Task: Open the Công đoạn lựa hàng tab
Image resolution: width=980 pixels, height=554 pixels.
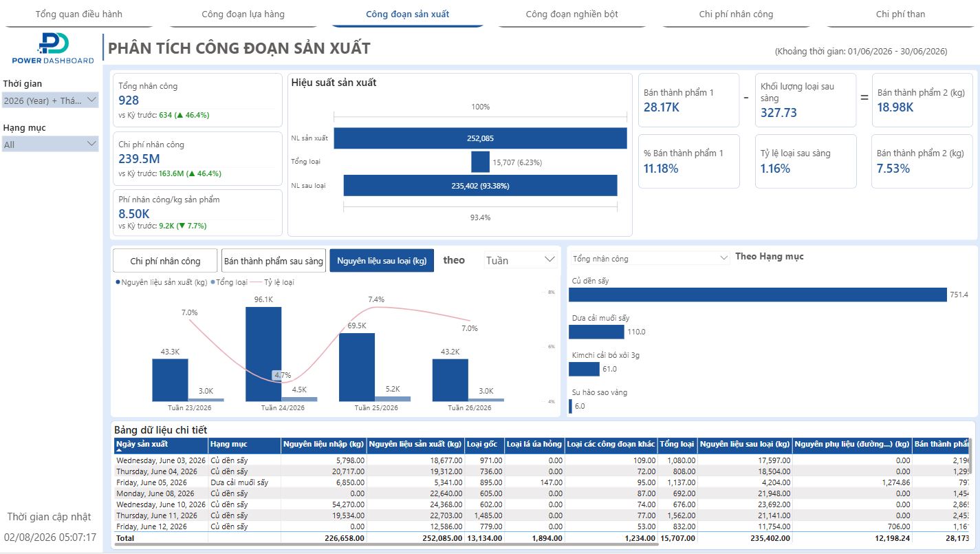Action: [x=243, y=14]
